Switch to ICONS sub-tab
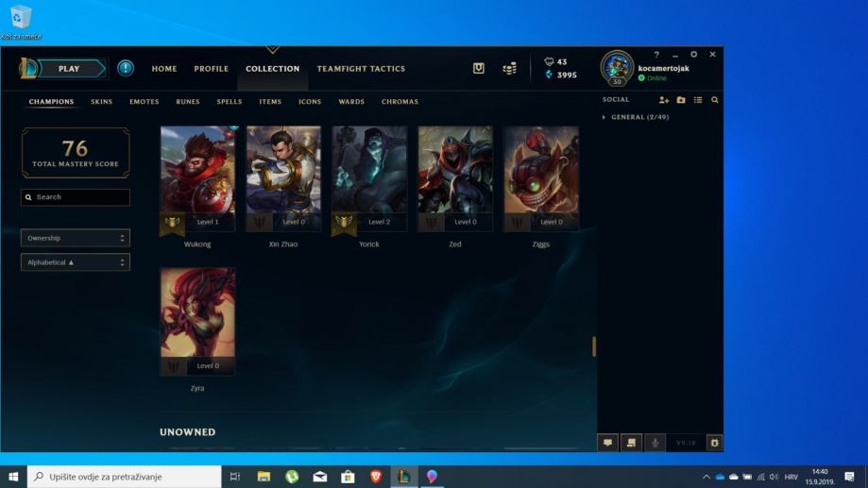Viewport: 868px width, 488px height. click(x=310, y=102)
